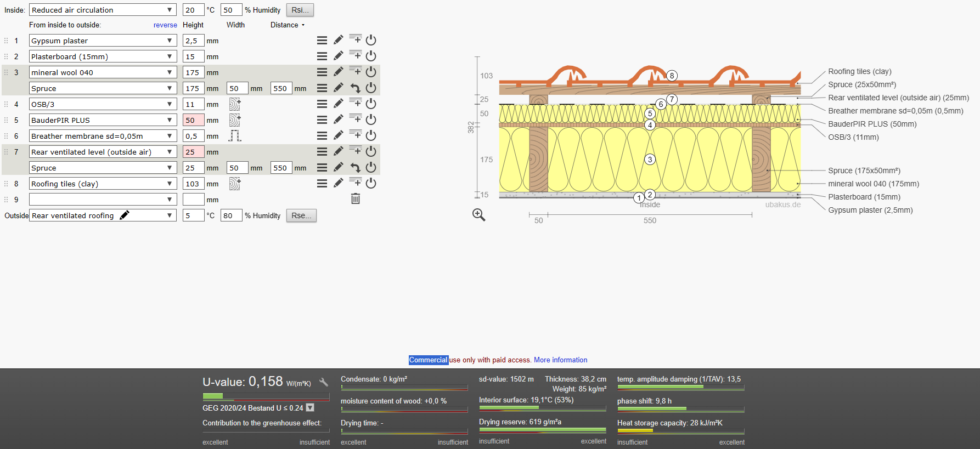Delete empty layer 9 with trash icon
980x449 pixels.
point(356,199)
